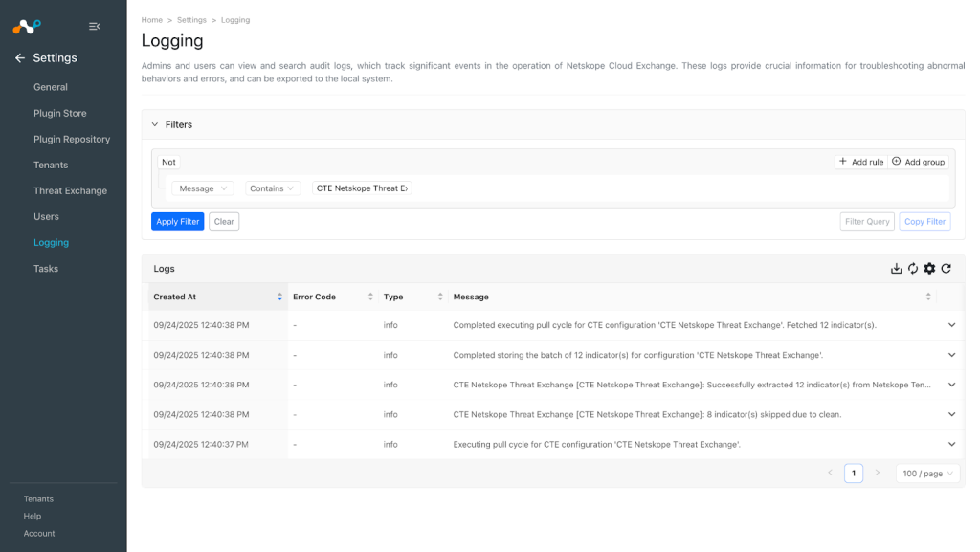
Task: Open General settings in sidebar
Action: 51,87
